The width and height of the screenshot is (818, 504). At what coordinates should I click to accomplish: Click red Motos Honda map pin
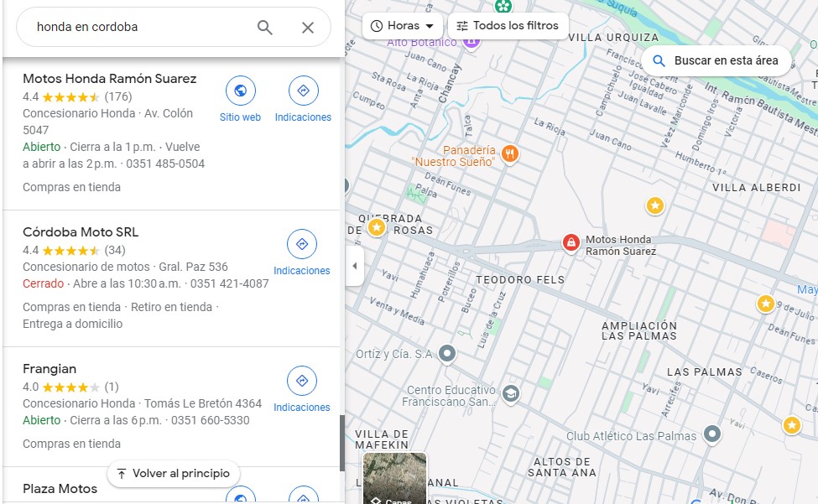coord(571,243)
